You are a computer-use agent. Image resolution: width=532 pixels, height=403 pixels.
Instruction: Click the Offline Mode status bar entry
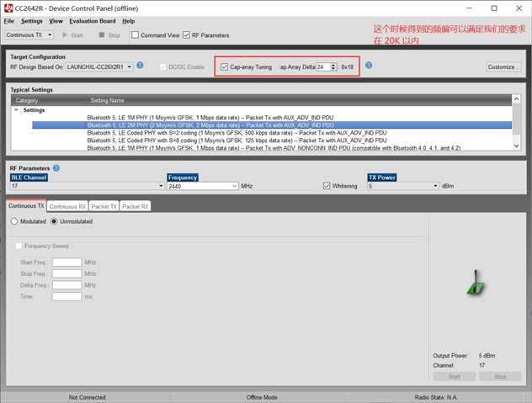(x=262, y=397)
